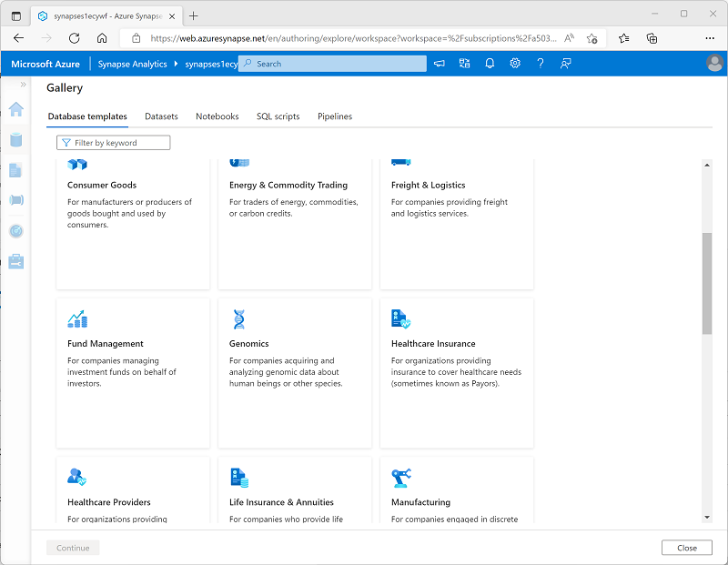728x565 pixels.
Task: Select the Develop hub icon
Action: point(15,170)
